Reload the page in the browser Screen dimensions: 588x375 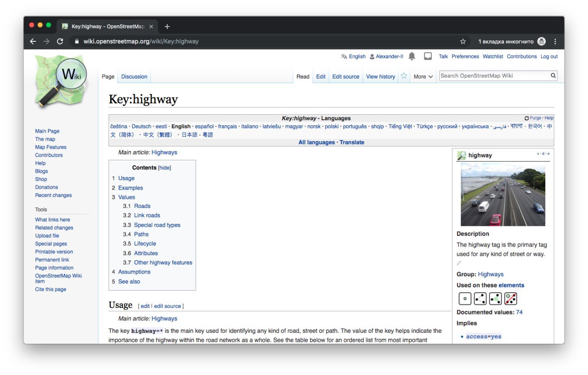click(60, 41)
